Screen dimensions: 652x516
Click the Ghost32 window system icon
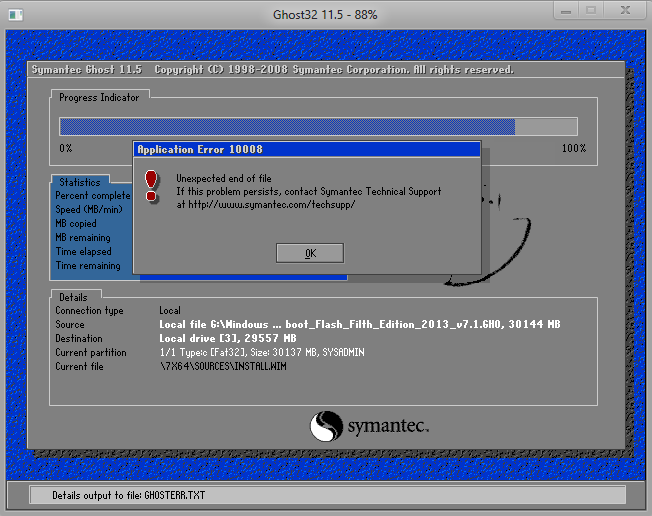(16, 15)
